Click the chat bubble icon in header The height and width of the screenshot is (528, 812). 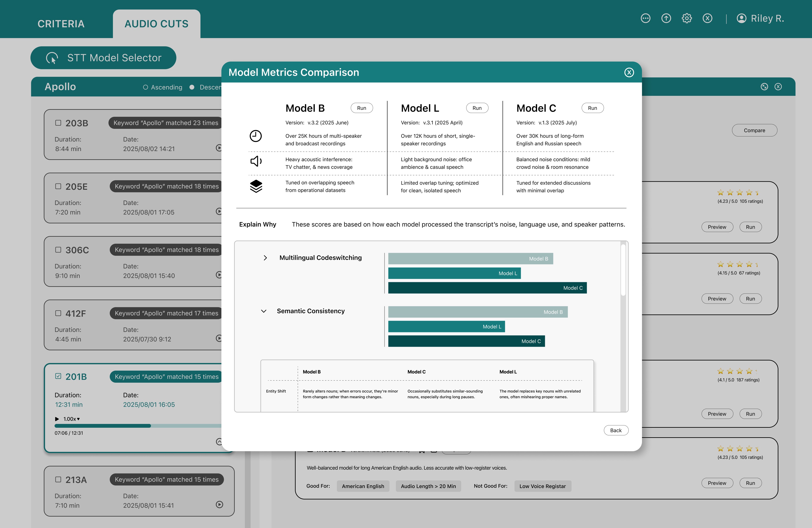coord(645,18)
